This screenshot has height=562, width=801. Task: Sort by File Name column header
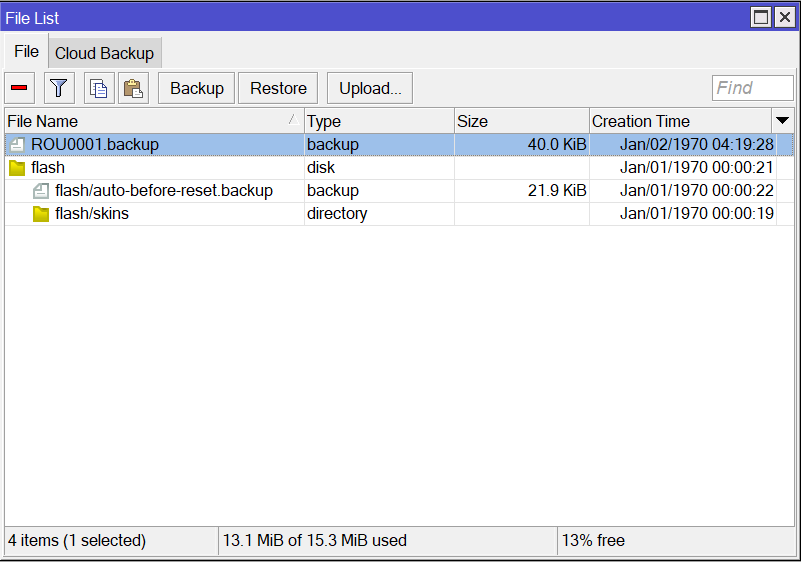pyautogui.click(x=150, y=121)
